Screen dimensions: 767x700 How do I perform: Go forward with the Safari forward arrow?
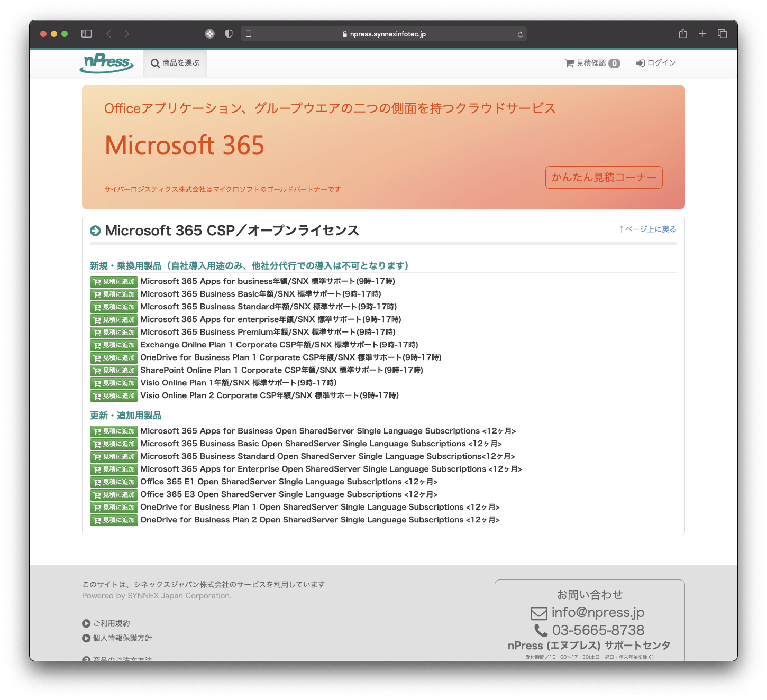click(127, 34)
